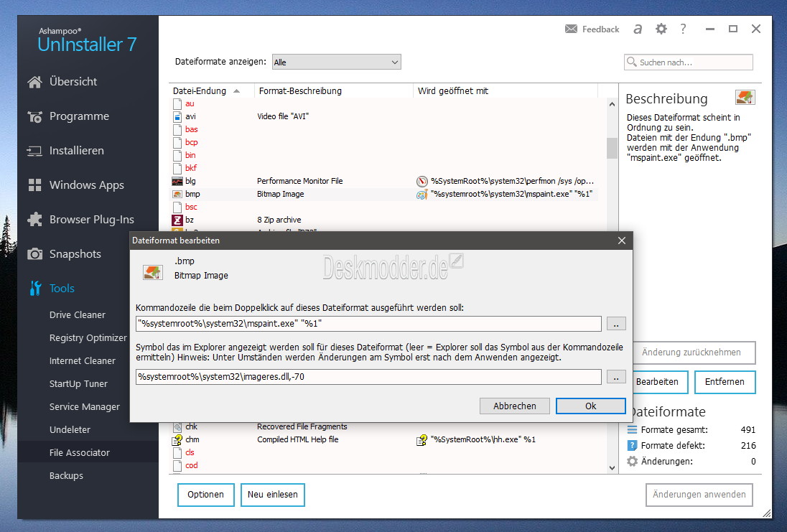Open Registry Optimizer tool
This screenshot has height=532, width=787.
point(88,337)
